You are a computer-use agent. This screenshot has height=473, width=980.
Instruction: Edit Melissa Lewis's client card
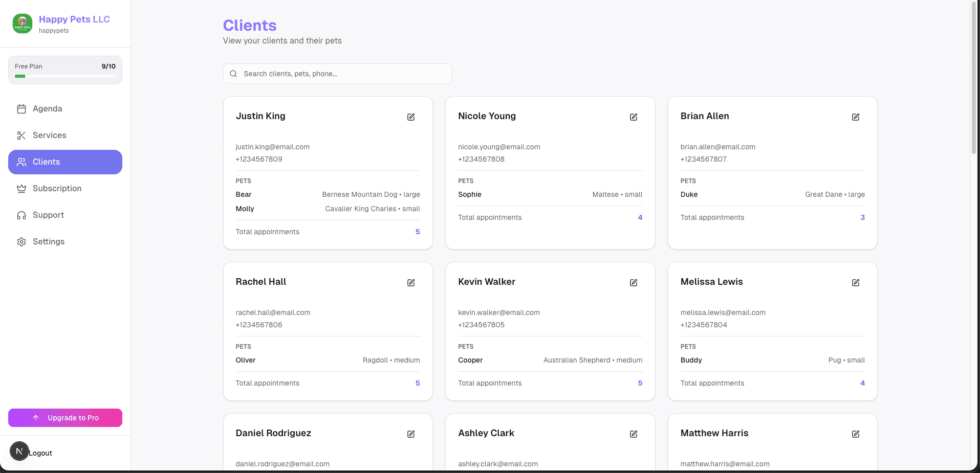tap(856, 283)
